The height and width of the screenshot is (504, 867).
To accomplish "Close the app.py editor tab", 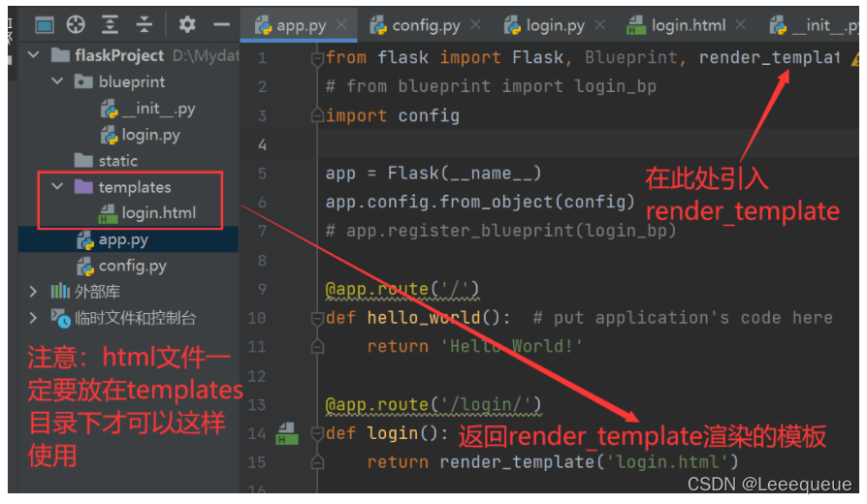I will click(341, 24).
